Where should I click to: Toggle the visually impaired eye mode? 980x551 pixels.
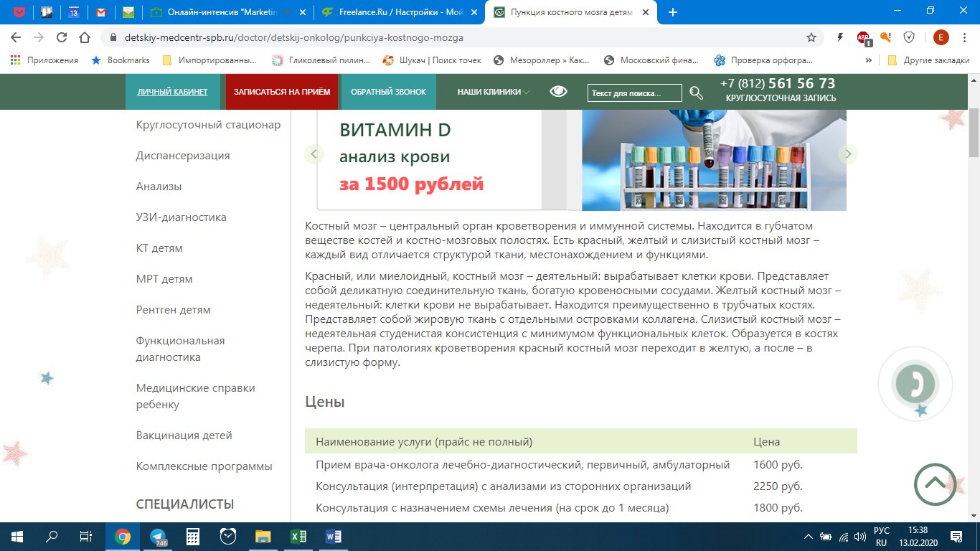(558, 91)
